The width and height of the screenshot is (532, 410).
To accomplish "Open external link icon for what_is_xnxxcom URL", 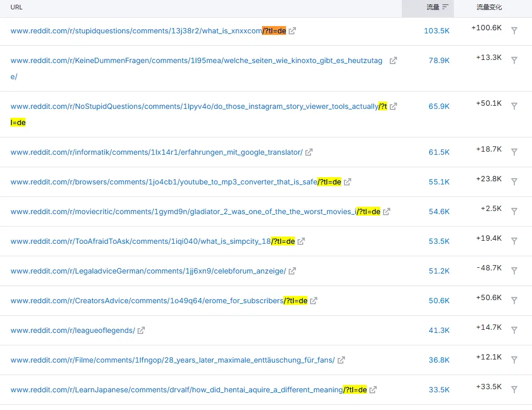I will [292, 31].
